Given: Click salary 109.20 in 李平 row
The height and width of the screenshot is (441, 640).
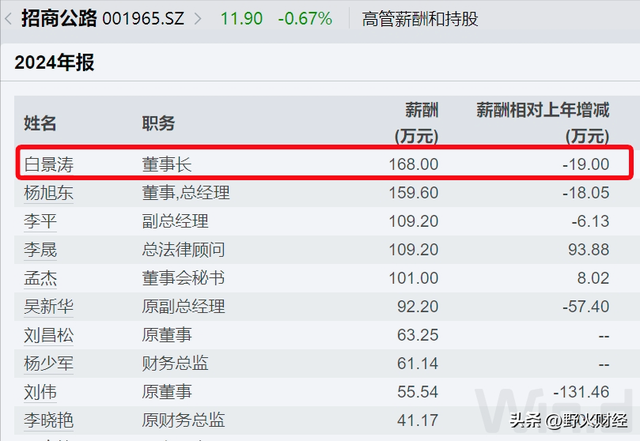Looking at the screenshot, I should click(x=413, y=221).
